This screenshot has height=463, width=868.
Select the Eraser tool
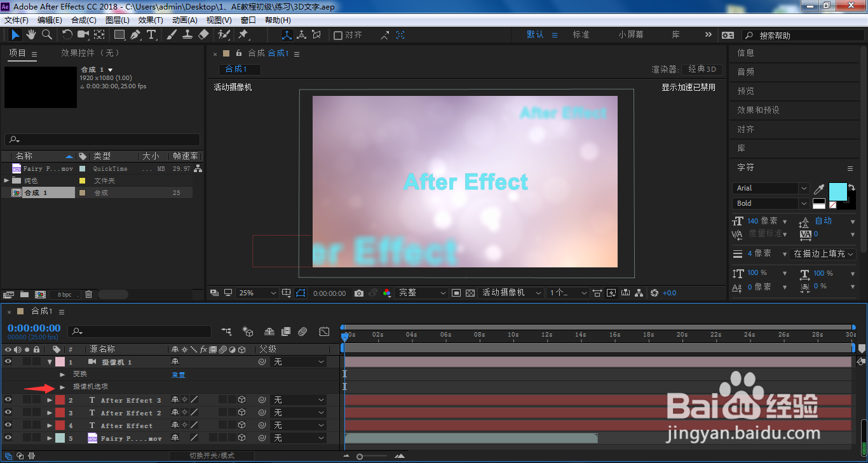click(203, 35)
